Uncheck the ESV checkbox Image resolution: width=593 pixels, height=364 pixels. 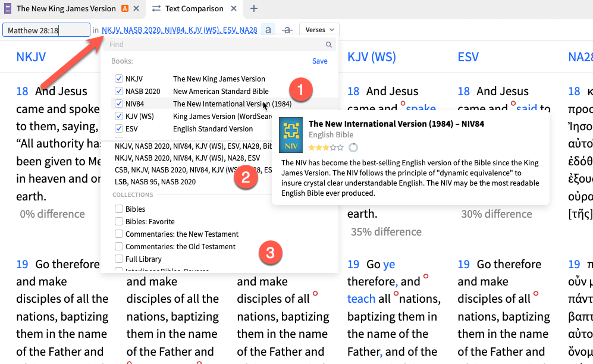click(119, 128)
